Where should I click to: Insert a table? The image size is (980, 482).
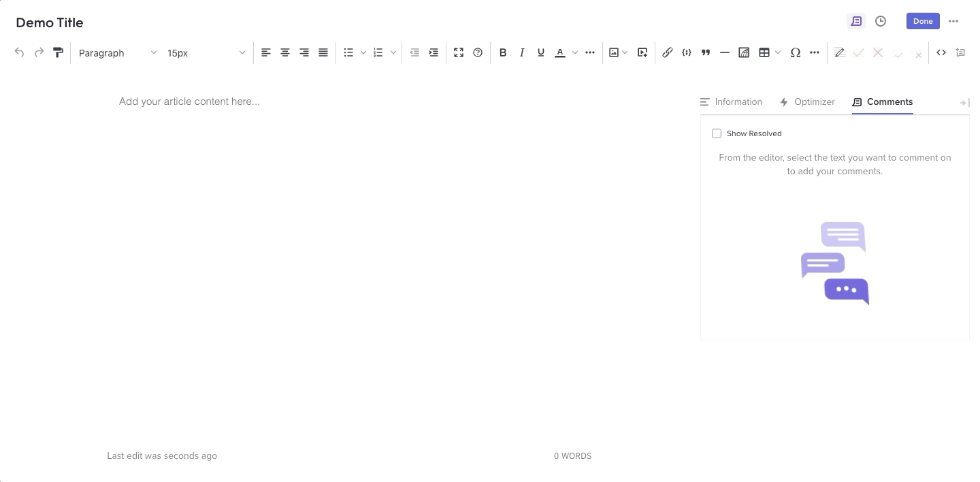click(x=764, y=52)
